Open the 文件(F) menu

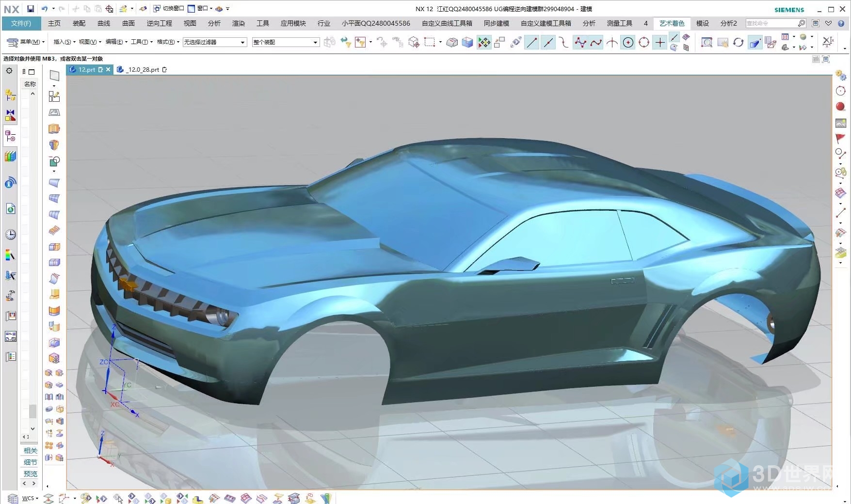[21, 23]
